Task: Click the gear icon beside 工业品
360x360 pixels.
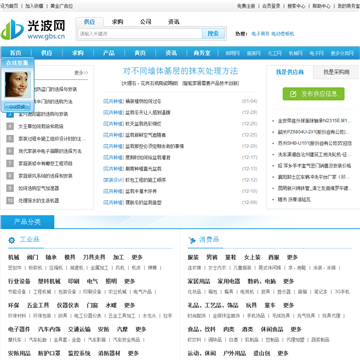Action: pyautogui.click(x=12, y=240)
